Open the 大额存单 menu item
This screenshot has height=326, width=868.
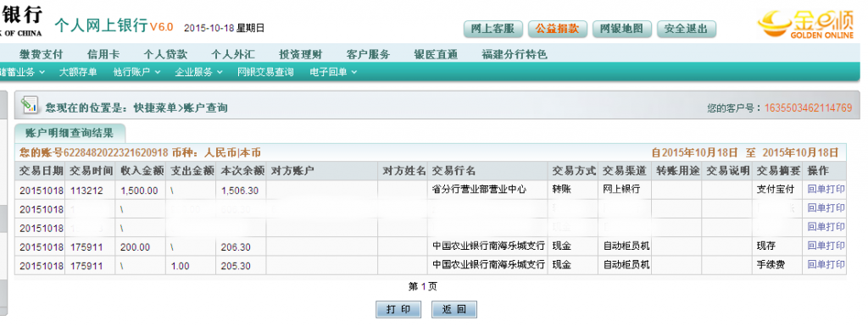78,72
